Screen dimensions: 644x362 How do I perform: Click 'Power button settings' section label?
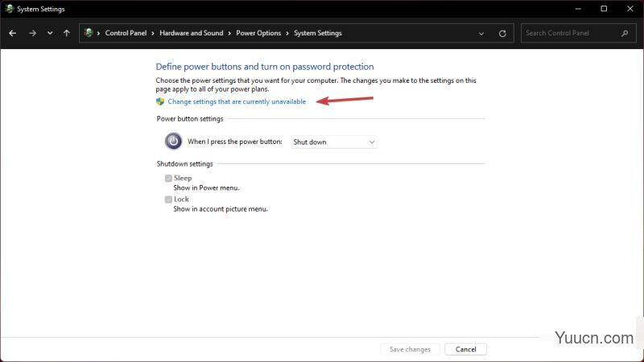pyautogui.click(x=190, y=119)
